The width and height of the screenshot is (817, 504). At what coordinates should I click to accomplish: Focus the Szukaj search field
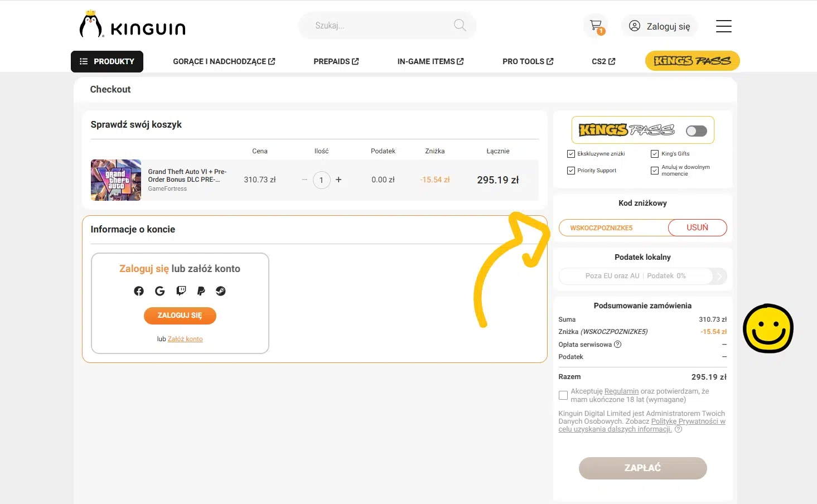[x=388, y=26]
